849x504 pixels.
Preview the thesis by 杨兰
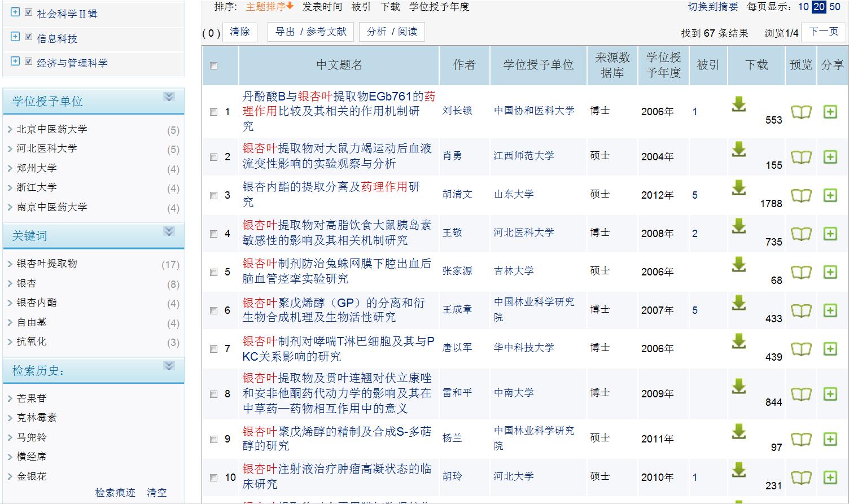(800, 439)
